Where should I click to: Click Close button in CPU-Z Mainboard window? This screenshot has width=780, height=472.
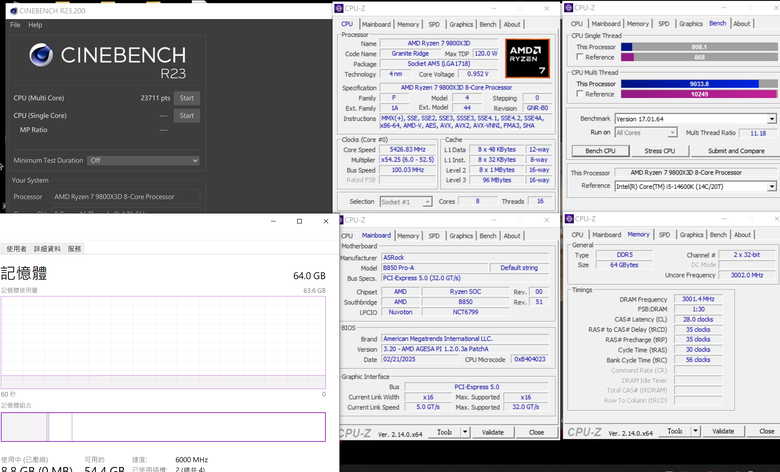[x=536, y=432]
